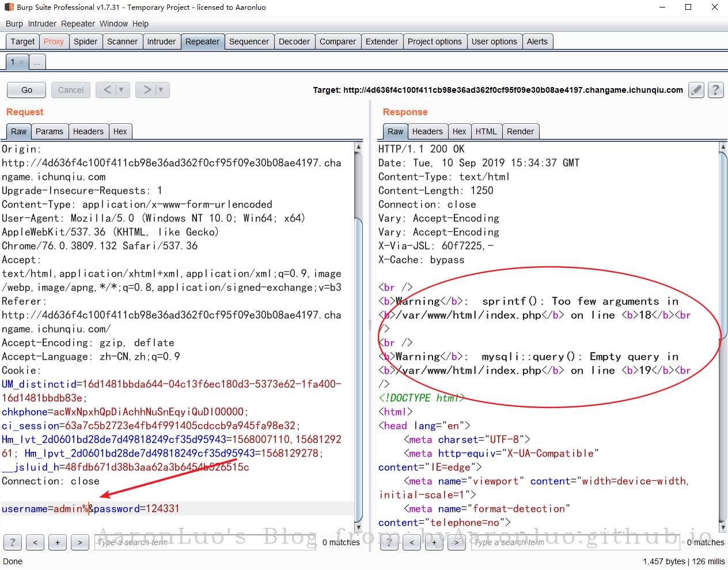Click request search help question icon

click(x=13, y=542)
